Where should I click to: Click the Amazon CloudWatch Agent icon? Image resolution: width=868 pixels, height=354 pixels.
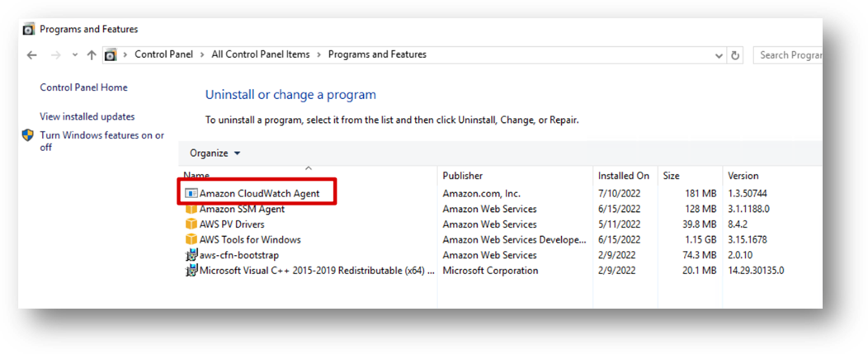(191, 194)
